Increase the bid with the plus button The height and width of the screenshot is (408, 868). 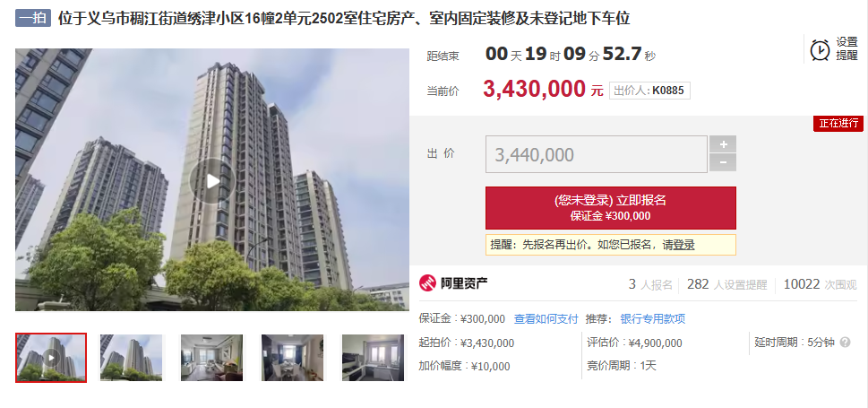tap(723, 144)
